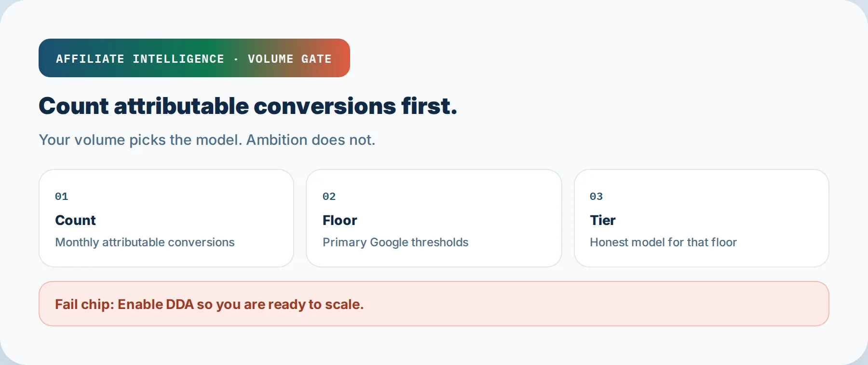868x365 pixels.
Task: Click the red Fail chip banner
Action: [x=434, y=304]
